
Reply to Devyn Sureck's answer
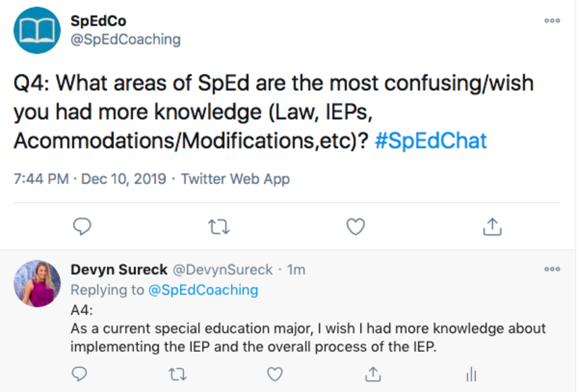(79, 374)
